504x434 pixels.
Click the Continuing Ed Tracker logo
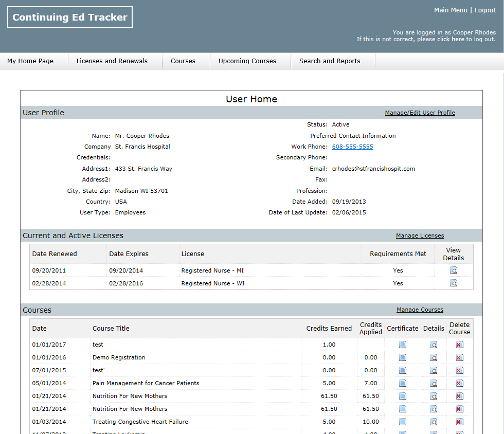click(70, 17)
